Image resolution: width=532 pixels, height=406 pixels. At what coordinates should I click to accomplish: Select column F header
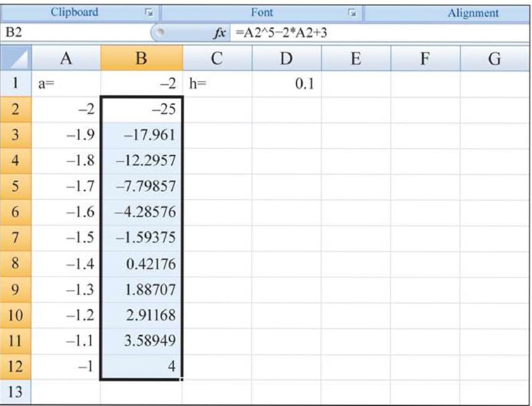click(425, 58)
